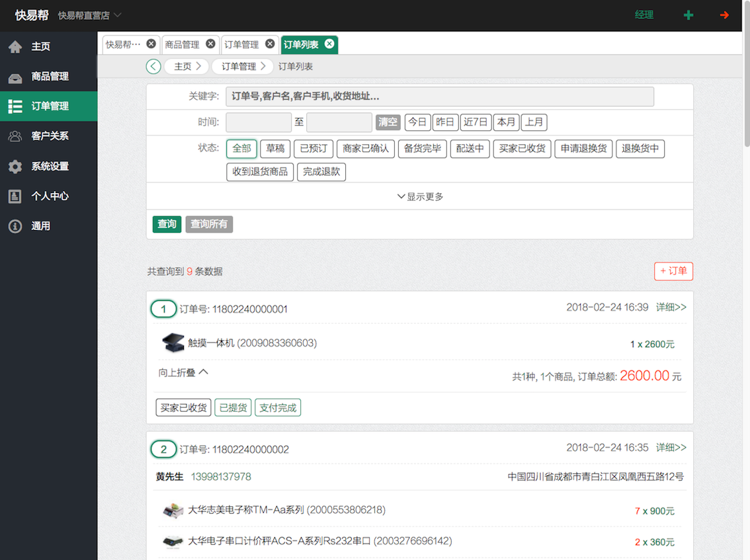750x560 pixels.
Task: Click 主页 breadcrumb item
Action: click(x=187, y=67)
